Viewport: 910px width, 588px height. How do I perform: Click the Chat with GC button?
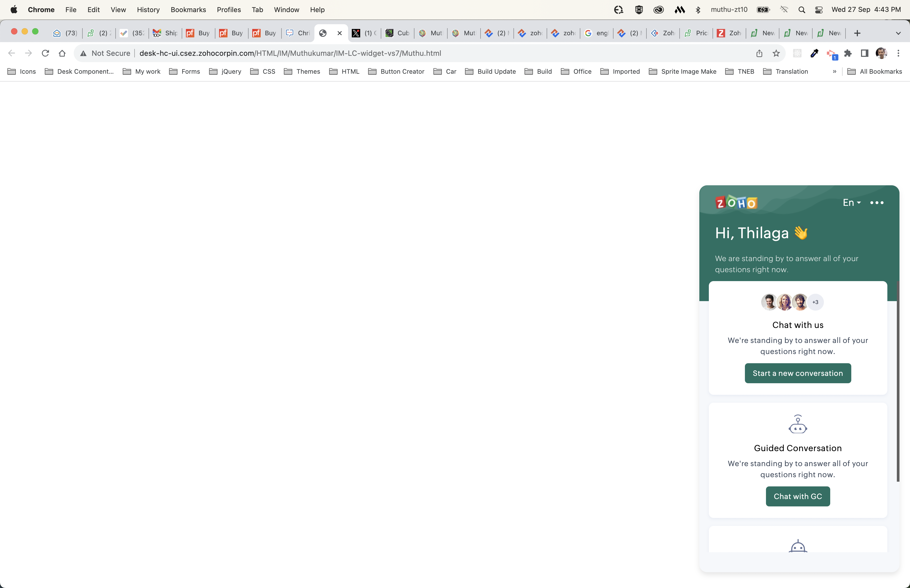797,496
